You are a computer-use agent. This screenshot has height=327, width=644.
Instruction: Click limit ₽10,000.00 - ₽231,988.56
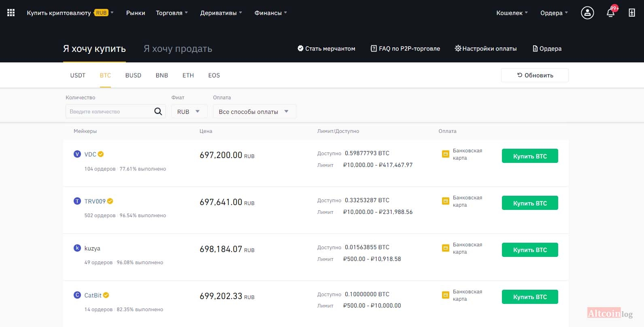[x=378, y=212]
